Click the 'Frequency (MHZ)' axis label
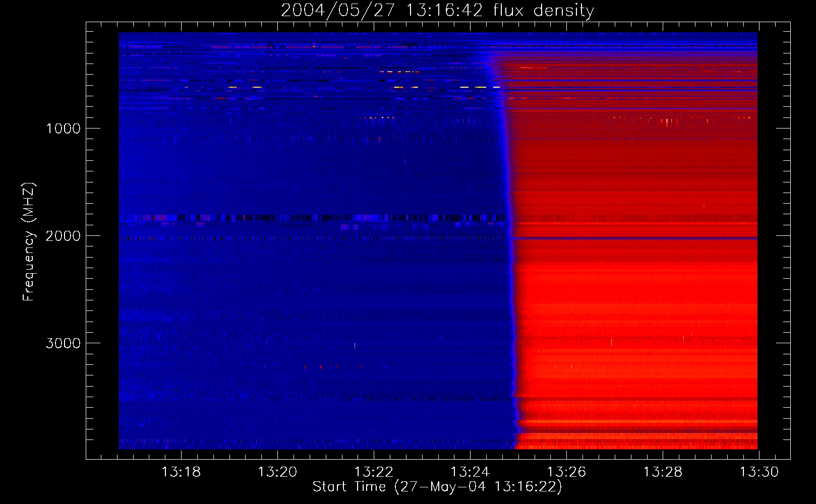Screen dimensions: 816x504 click(29, 242)
